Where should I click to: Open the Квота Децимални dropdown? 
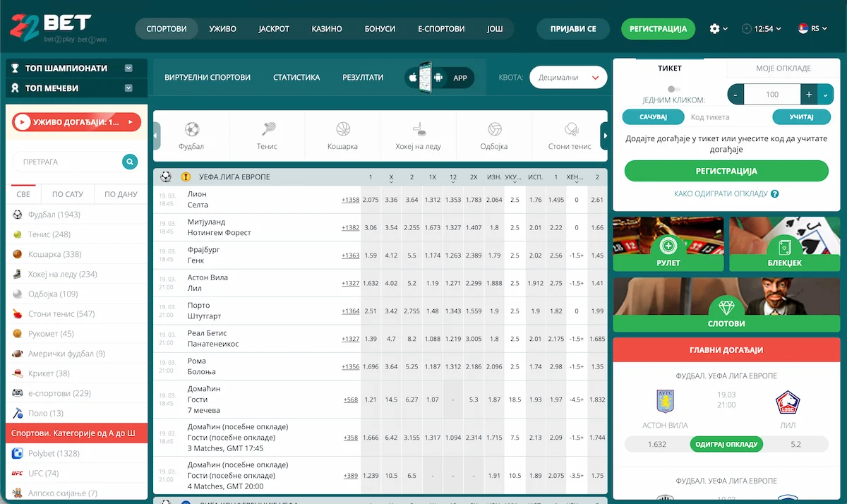[x=568, y=78]
